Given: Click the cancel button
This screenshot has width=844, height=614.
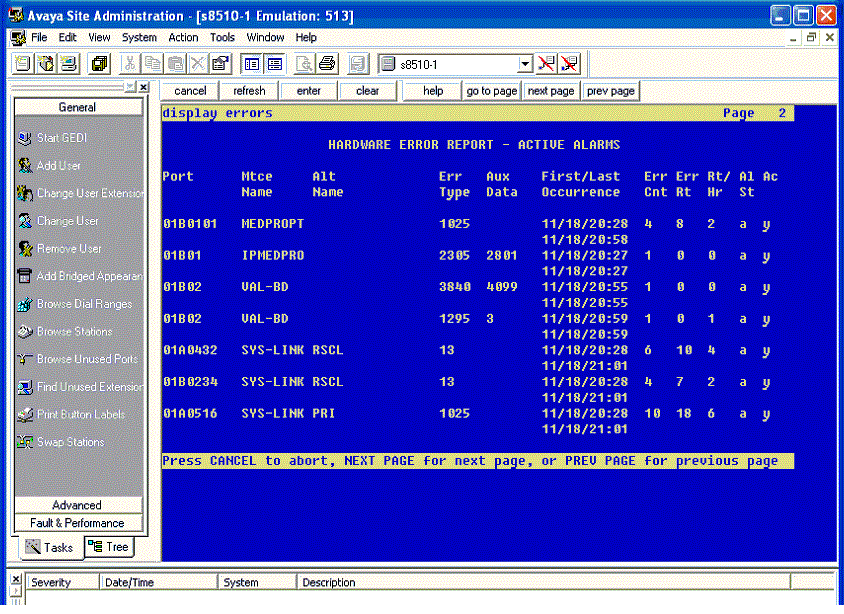Looking at the screenshot, I should 190,91.
